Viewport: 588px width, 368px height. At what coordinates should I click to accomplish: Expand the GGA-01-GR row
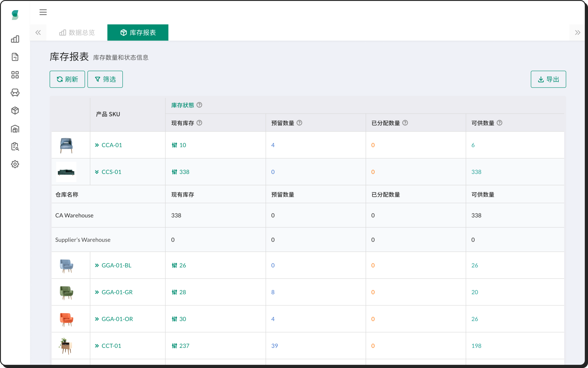pyautogui.click(x=97, y=292)
